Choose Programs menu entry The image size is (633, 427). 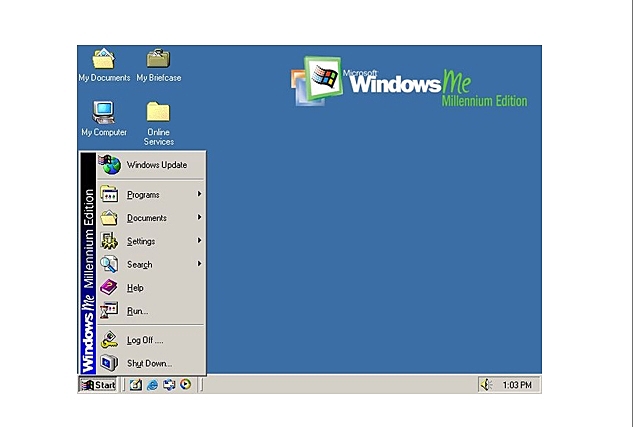tap(151, 195)
